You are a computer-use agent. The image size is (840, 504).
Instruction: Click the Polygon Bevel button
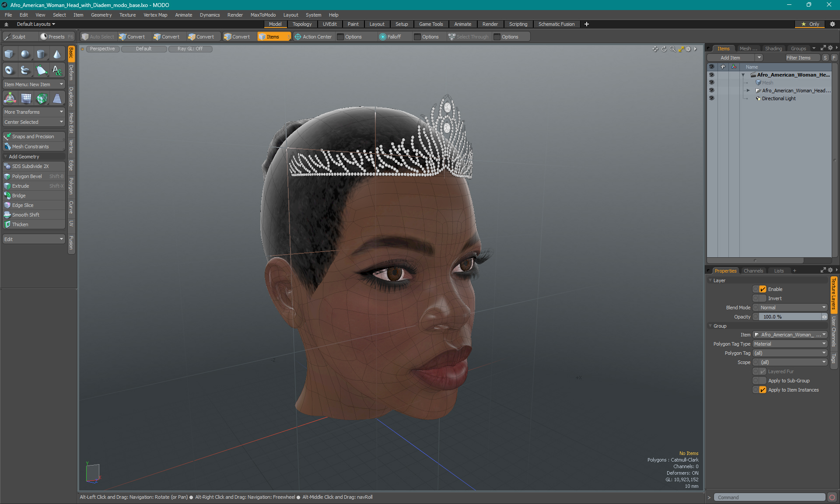[34, 176]
